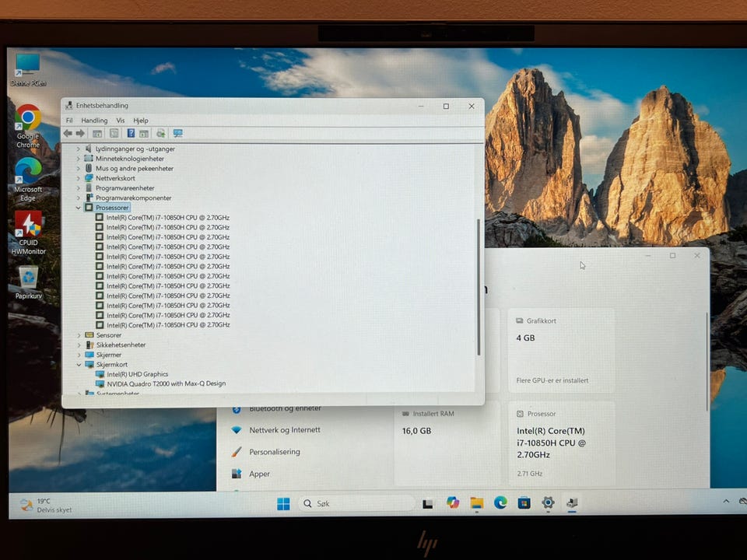Switch to Settings via taskbar gear icon
The height and width of the screenshot is (560, 747).
tap(548, 502)
